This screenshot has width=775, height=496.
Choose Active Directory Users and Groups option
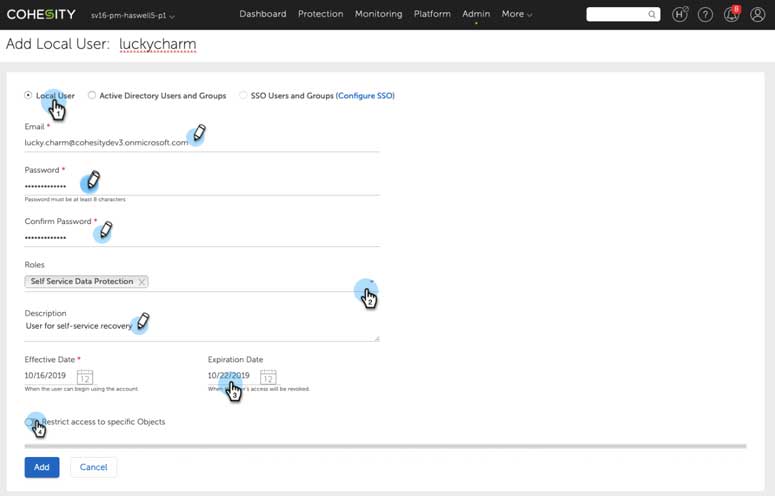92,96
